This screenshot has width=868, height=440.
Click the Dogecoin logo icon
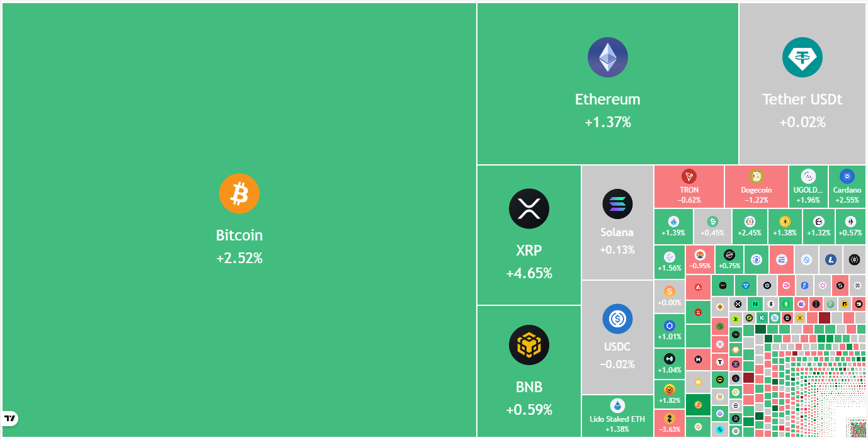756,177
